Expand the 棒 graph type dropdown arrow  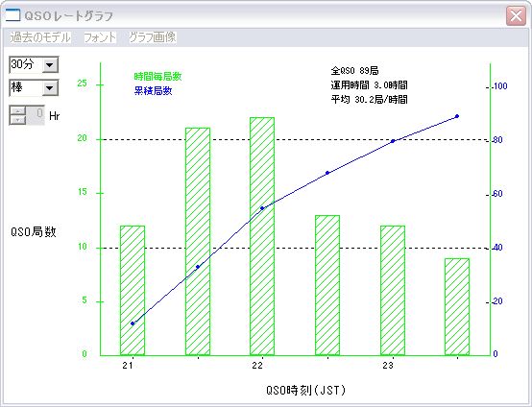click(x=50, y=88)
